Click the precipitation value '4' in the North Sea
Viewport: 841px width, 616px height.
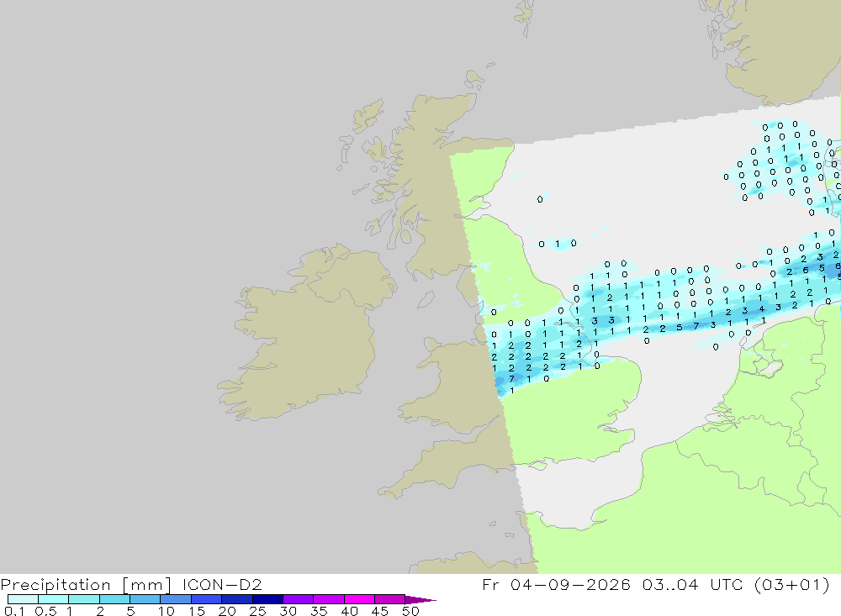(x=762, y=309)
